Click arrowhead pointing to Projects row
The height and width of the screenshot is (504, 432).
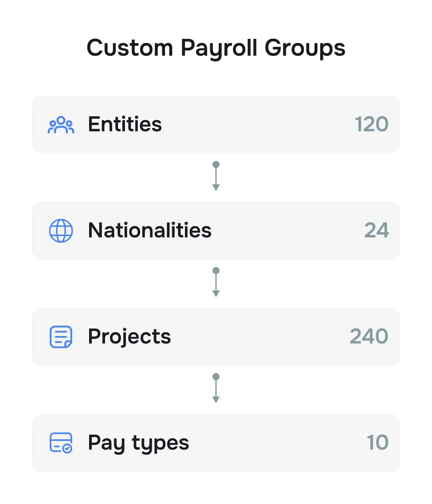click(x=216, y=294)
